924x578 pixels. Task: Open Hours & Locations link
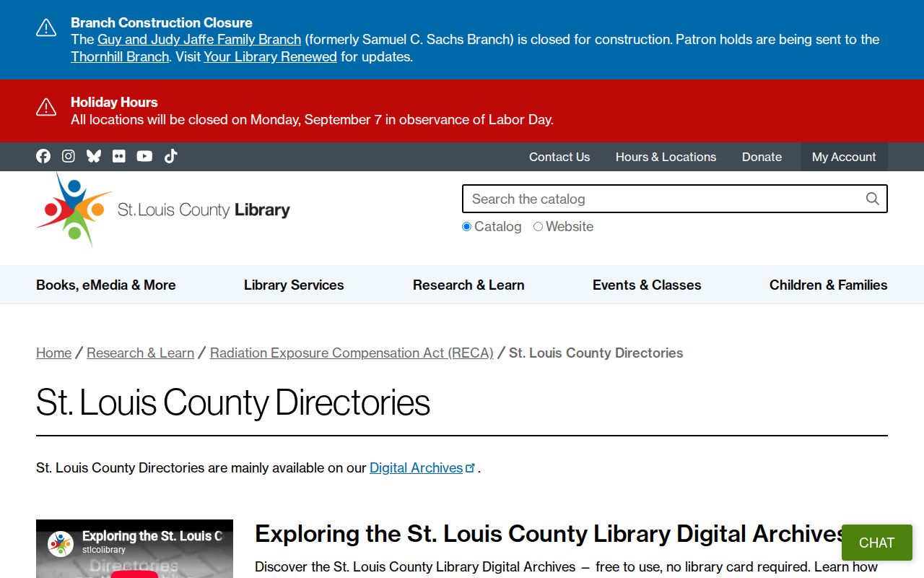[666, 157]
